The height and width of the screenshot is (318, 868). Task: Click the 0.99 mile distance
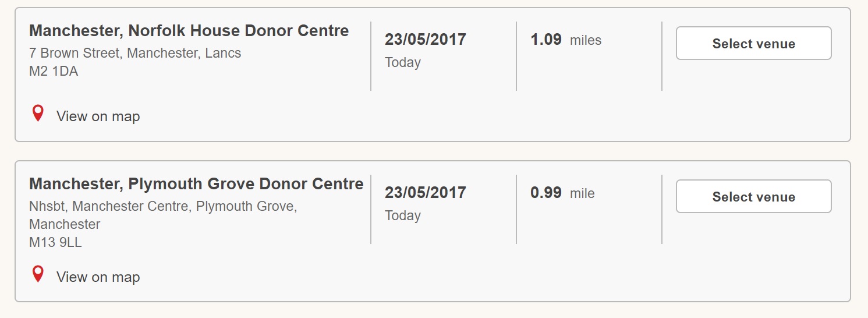coord(562,193)
